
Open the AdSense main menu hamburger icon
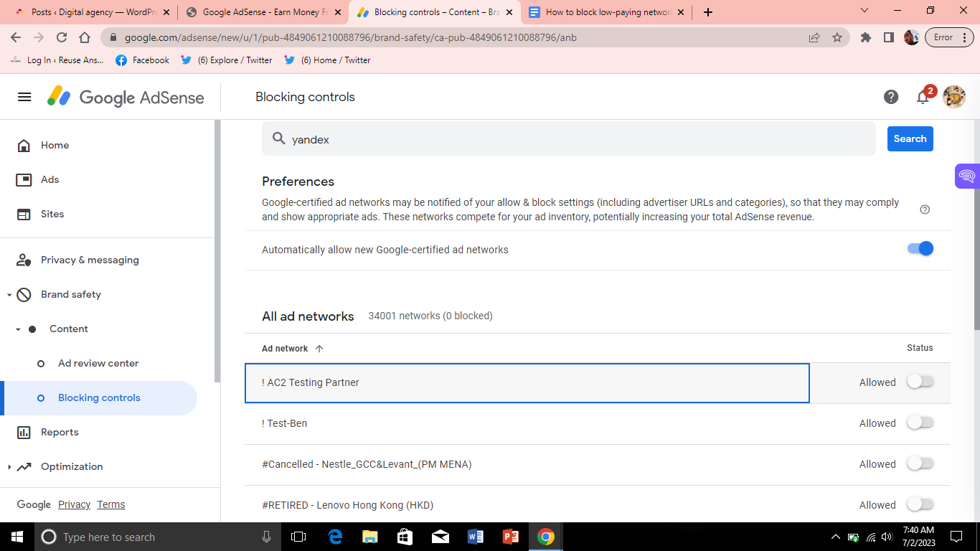[x=24, y=97]
